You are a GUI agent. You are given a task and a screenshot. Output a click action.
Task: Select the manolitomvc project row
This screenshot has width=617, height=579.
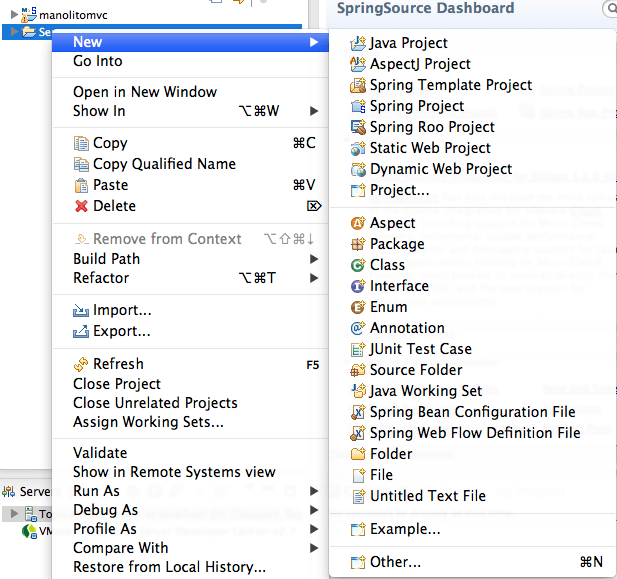(152, 15)
